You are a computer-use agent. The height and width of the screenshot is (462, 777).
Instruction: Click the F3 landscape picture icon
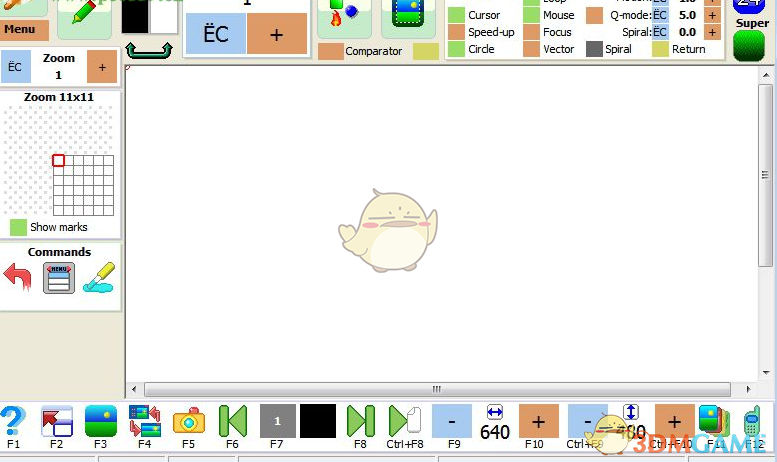pyautogui.click(x=101, y=421)
